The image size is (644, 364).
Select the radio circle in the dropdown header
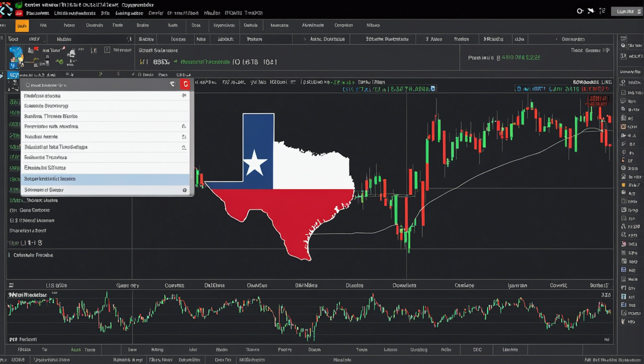point(28,85)
